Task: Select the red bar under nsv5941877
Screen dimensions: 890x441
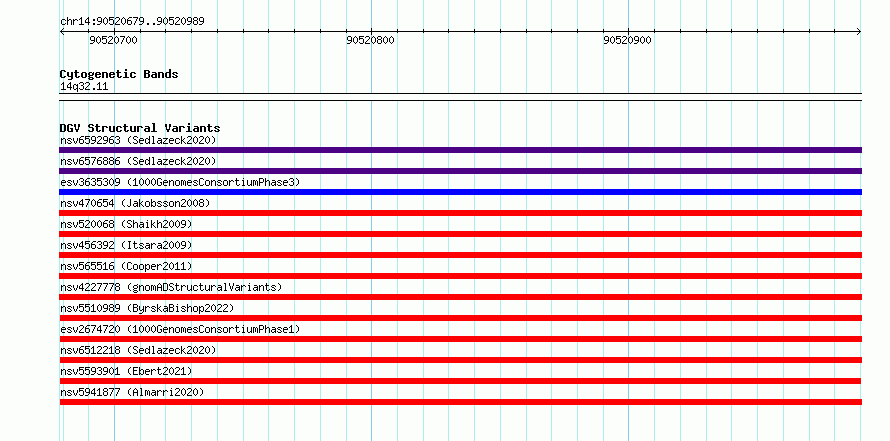Action: 460,402
